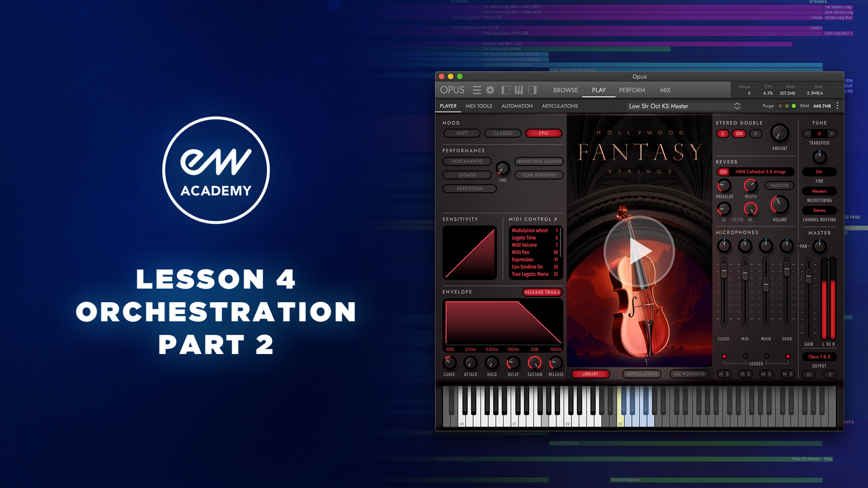Image resolution: width=868 pixels, height=488 pixels.
Task: Toggle EPIC mood preset on
Action: click(x=543, y=133)
